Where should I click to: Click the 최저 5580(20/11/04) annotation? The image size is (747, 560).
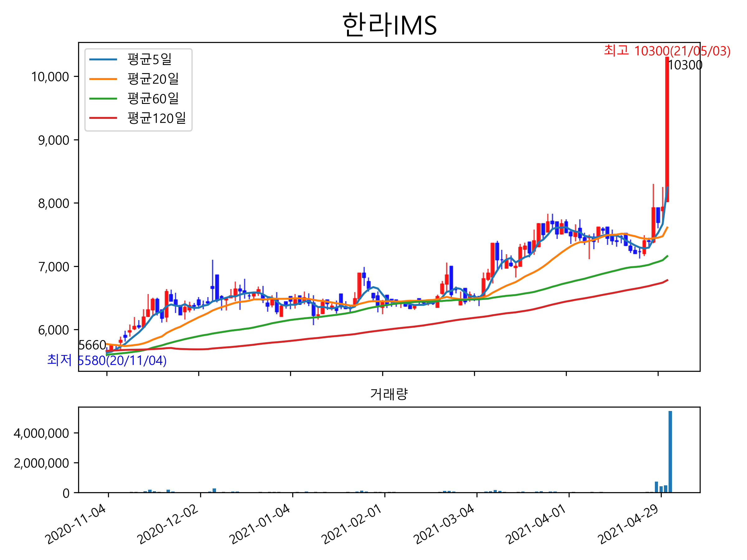tap(107, 361)
